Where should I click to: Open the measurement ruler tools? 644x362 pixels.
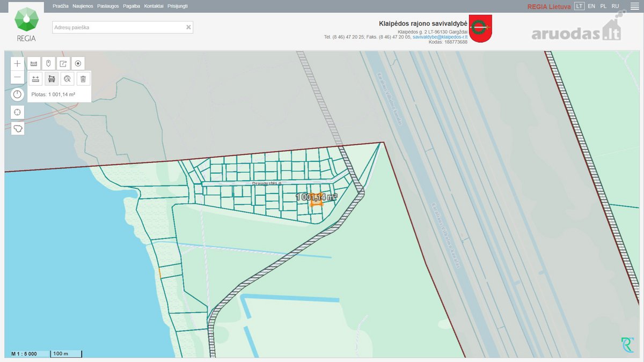[34, 63]
